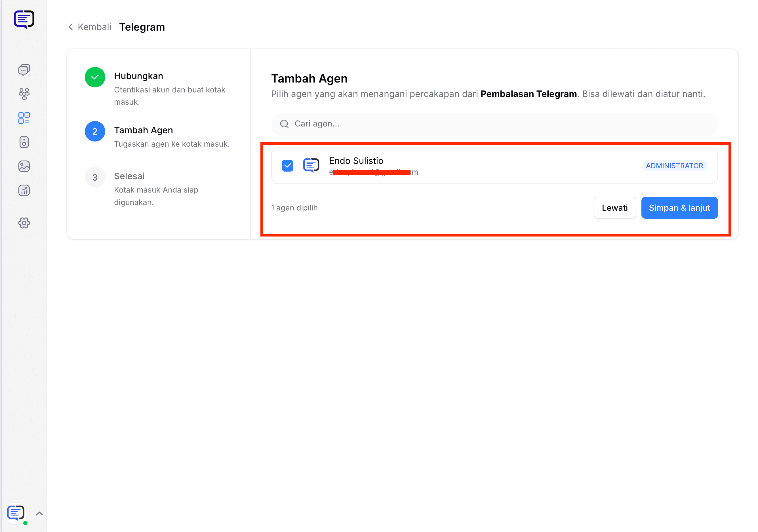The width and height of the screenshot is (758, 532).
Task: Open the media gallery icon
Action: [24, 166]
